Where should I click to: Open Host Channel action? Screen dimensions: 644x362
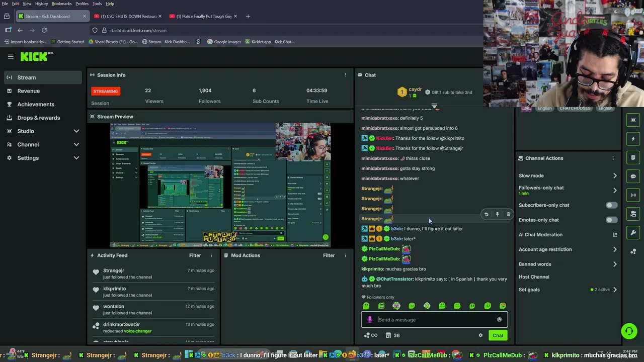pos(534,277)
